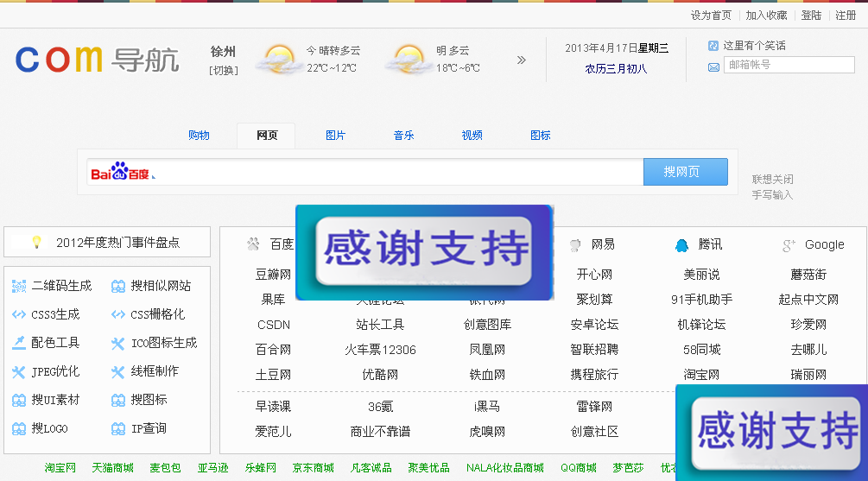Open the 91手机助手 link
The width and height of the screenshot is (868, 481).
(x=701, y=300)
